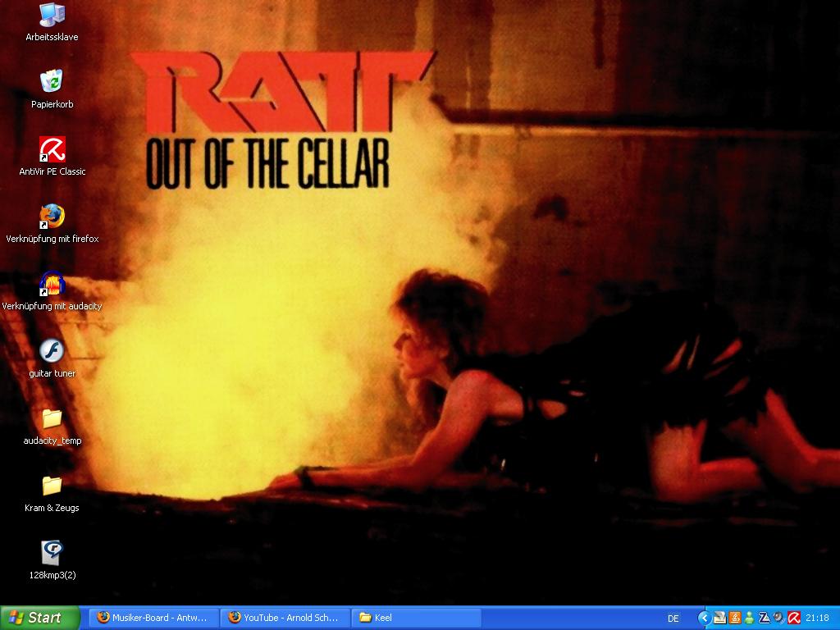This screenshot has height=630, width=840.
Task: Click the ZoneAlarm tray icon
Action: 765,619
